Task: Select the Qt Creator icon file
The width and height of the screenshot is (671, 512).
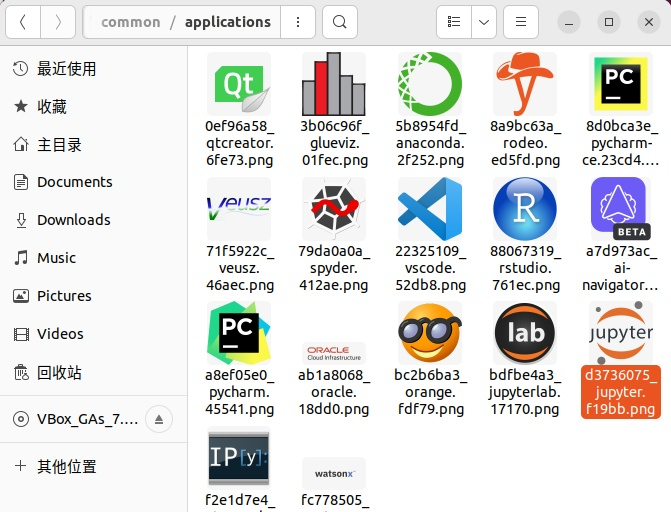Action: pos(238,84)
